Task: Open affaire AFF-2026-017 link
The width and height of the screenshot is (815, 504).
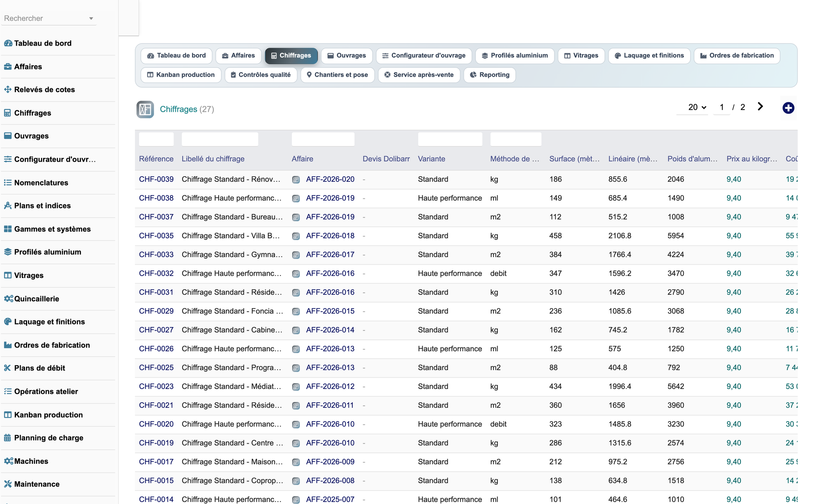Action: click(x=330, y=255)
